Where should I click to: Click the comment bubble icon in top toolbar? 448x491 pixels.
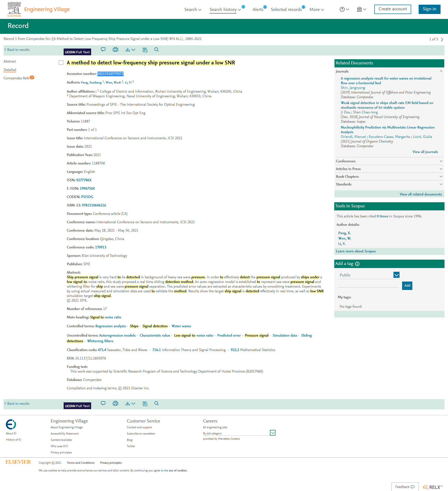(103, 50)
